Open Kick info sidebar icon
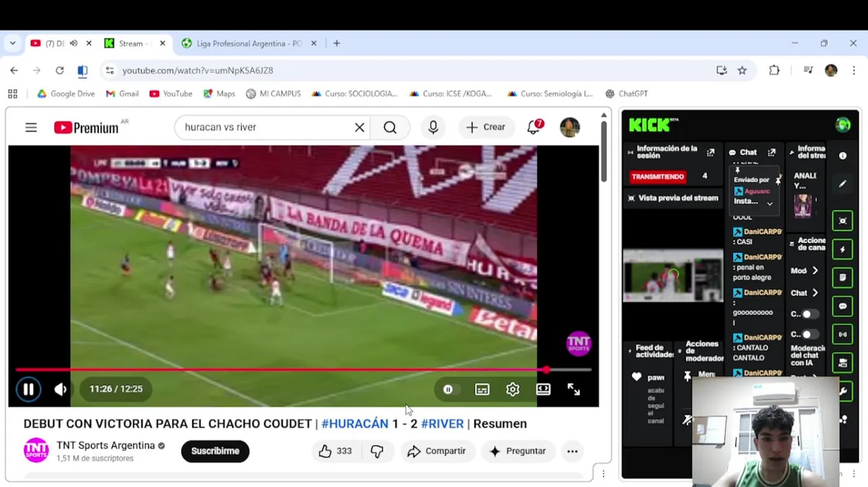The width and height of the screenshot is (868, 487). click(842, 156)
